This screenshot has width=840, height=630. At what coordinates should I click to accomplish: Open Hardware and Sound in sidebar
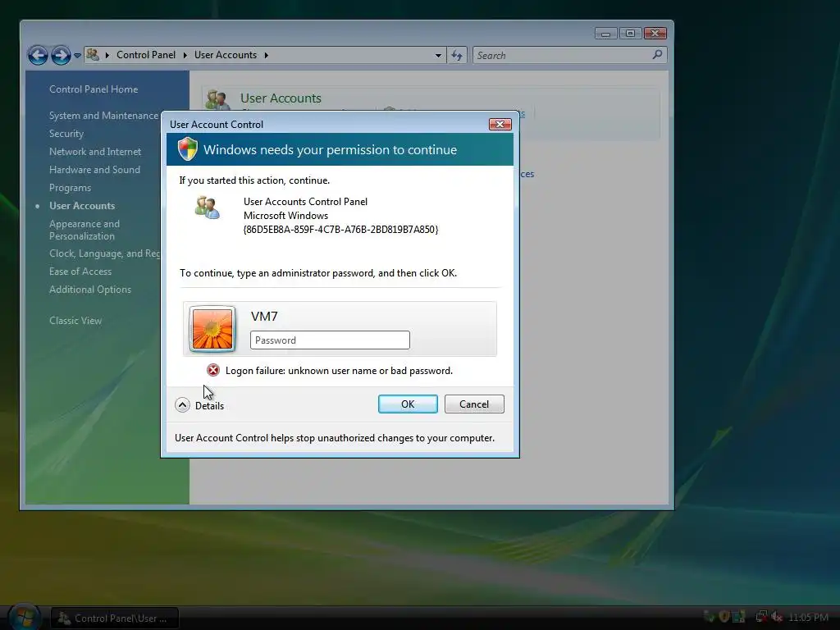point(94,170)
